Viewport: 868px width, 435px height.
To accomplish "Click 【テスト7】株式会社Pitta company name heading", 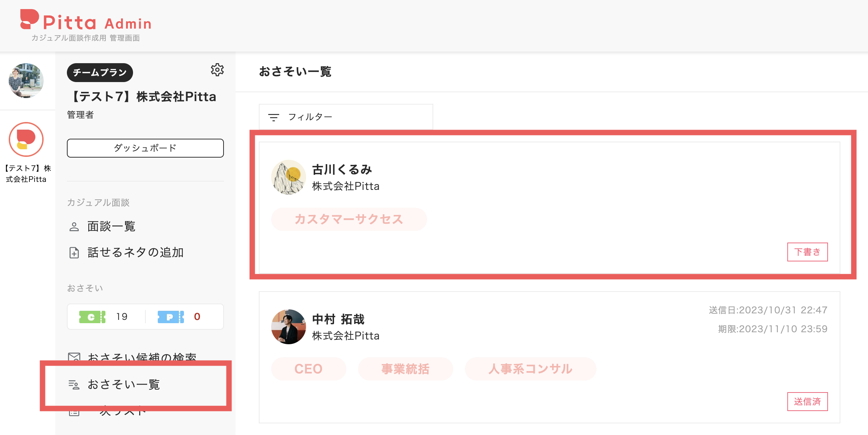I will tap(142, 97).
